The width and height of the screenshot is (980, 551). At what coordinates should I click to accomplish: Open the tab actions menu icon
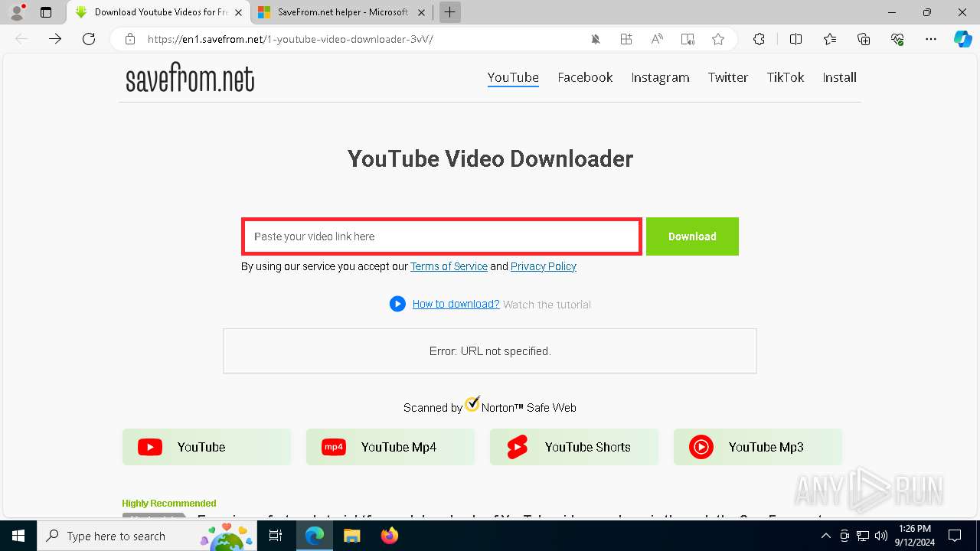(46, 12)
